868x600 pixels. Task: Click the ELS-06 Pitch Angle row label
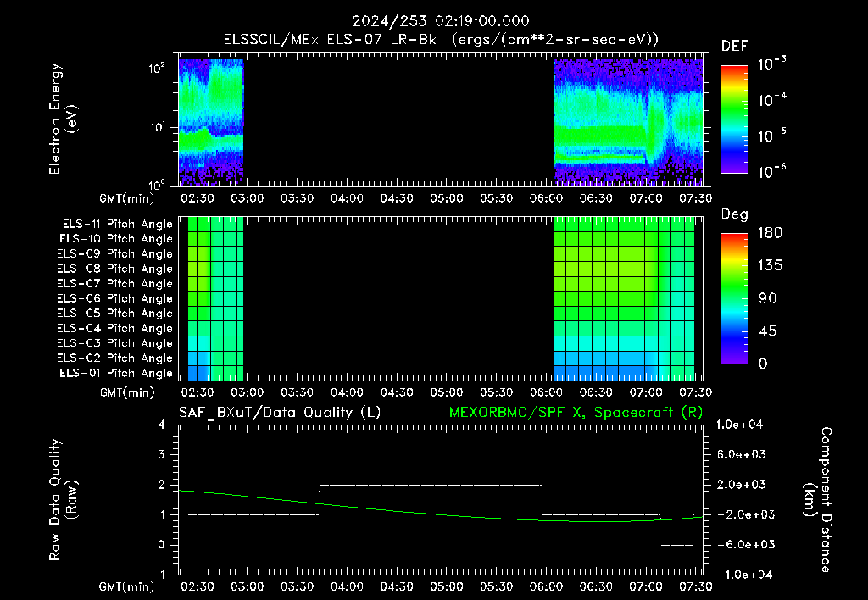pos(114,299)
